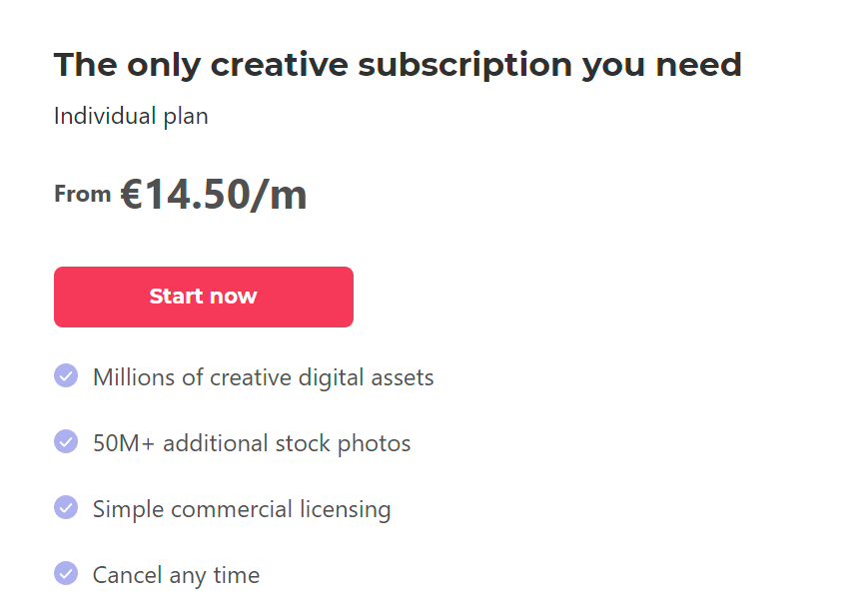Image resolution: width=852 pixels, height=616 pixels.
Task: Click checkmark icon beside Cancel any time
Action: [66, 573]
